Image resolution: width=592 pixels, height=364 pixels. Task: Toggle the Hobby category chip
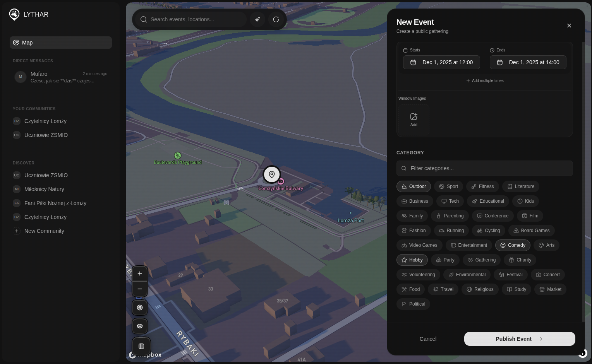click(x=412, y=260)
